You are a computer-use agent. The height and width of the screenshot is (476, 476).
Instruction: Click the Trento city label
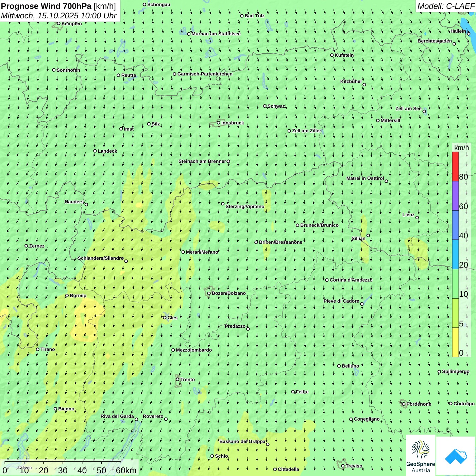(x=188, y=379)
